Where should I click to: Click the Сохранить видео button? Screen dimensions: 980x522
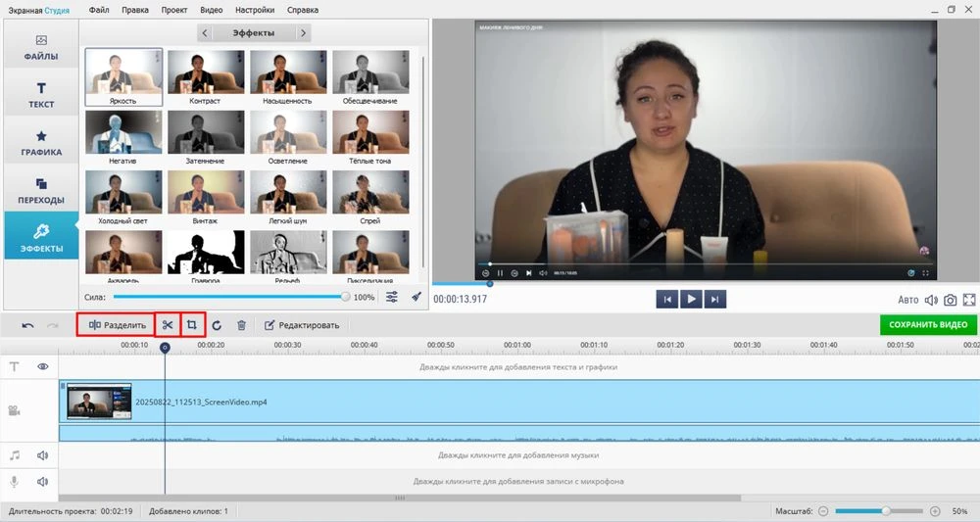coord(927,325)
